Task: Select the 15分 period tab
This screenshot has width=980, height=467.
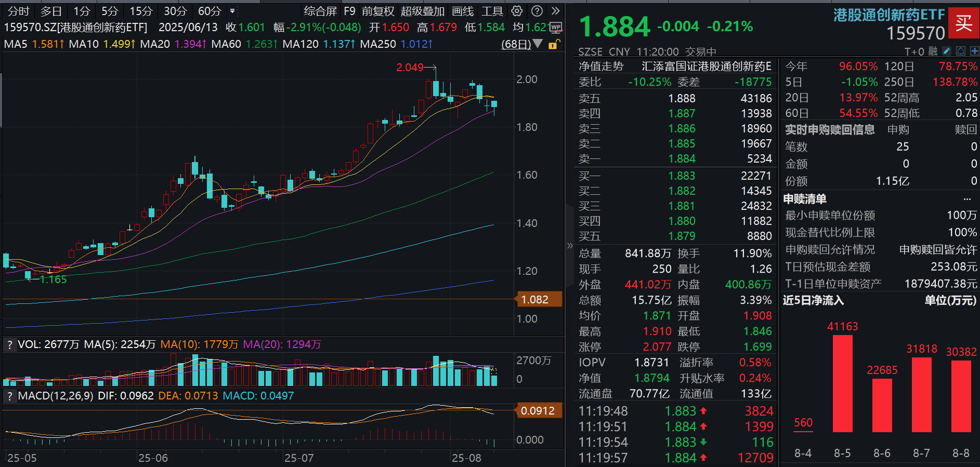Action: [x=141, y=11]
